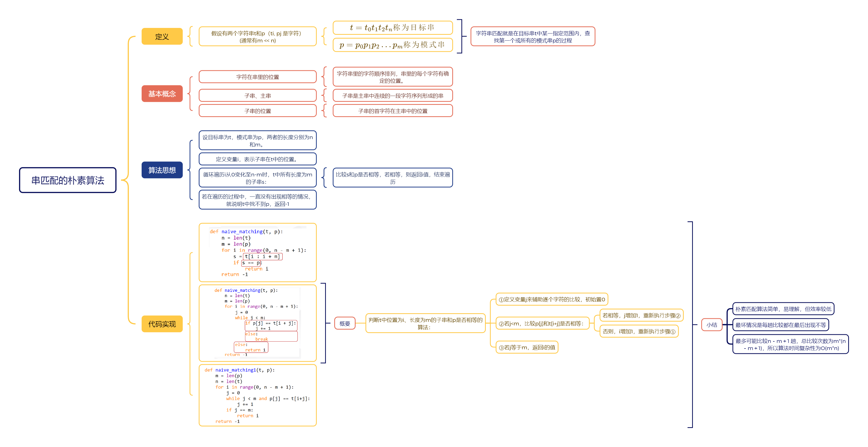868x447 pixels.
Task: Click the 定义变量i，表示子串在t中的位置 node
Action: (x=257, y=159)
